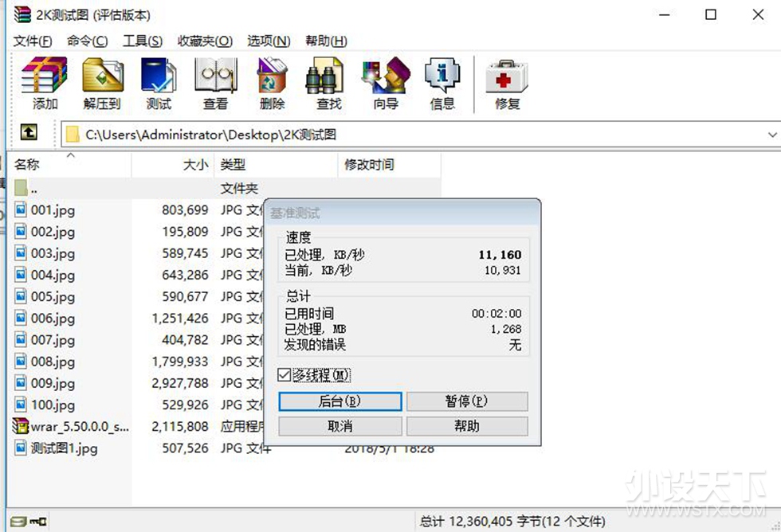Viewport: 781px width, 532px height.
Task: Go up one folder level
Action: click(29, 133)
